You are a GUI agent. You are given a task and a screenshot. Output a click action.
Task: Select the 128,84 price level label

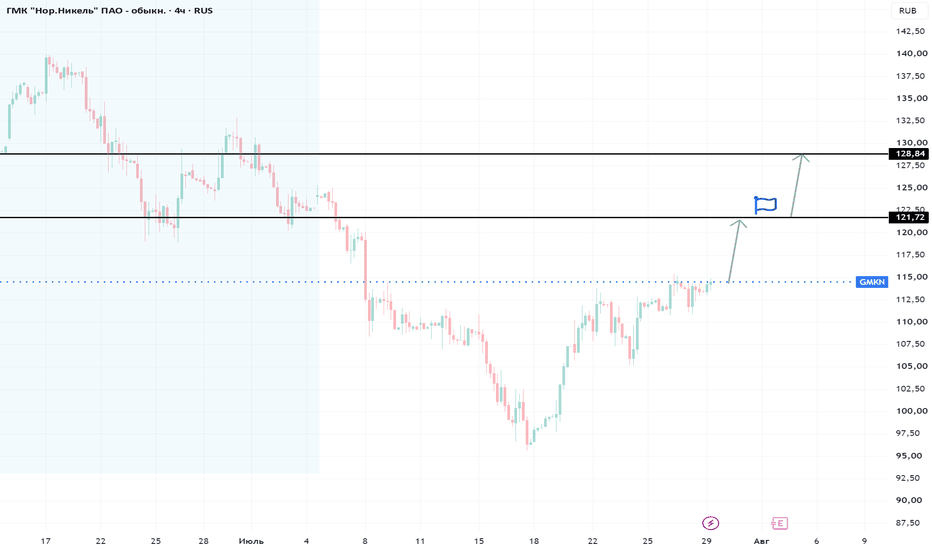point(908,154)
